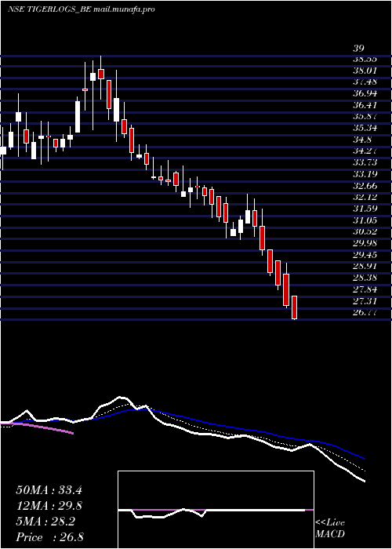Click the 32.66 price level label
392x549 pixels.
[x=365, y=186]
